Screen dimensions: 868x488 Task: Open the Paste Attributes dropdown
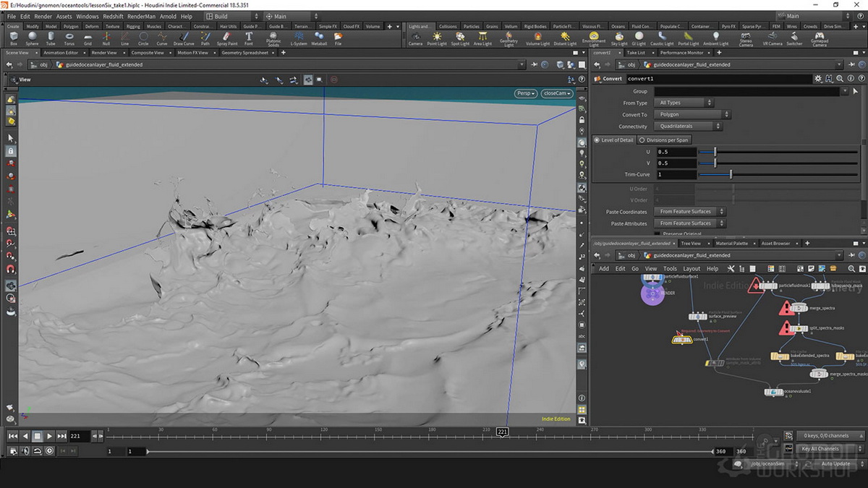point(689,223)
